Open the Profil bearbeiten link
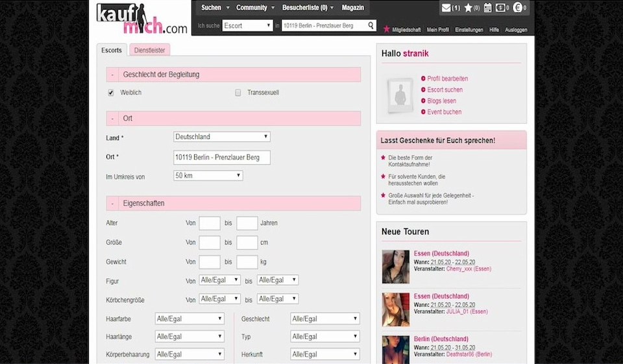This screenshot has width=623, height=364. tap(447, 79)
